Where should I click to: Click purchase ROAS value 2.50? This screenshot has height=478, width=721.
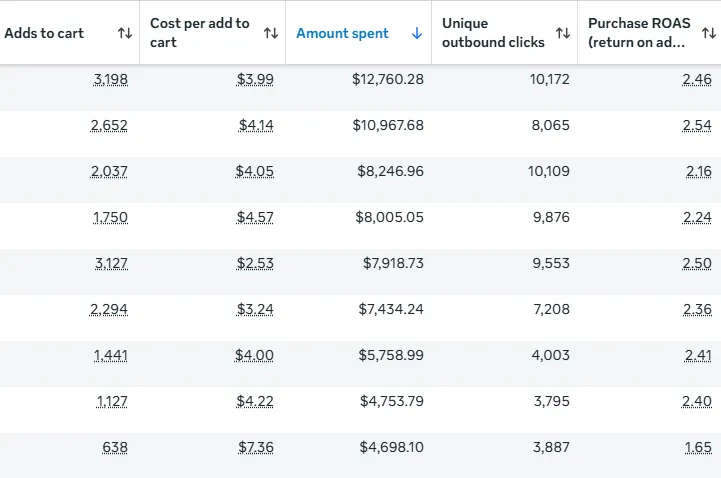(x=697, y=263)
